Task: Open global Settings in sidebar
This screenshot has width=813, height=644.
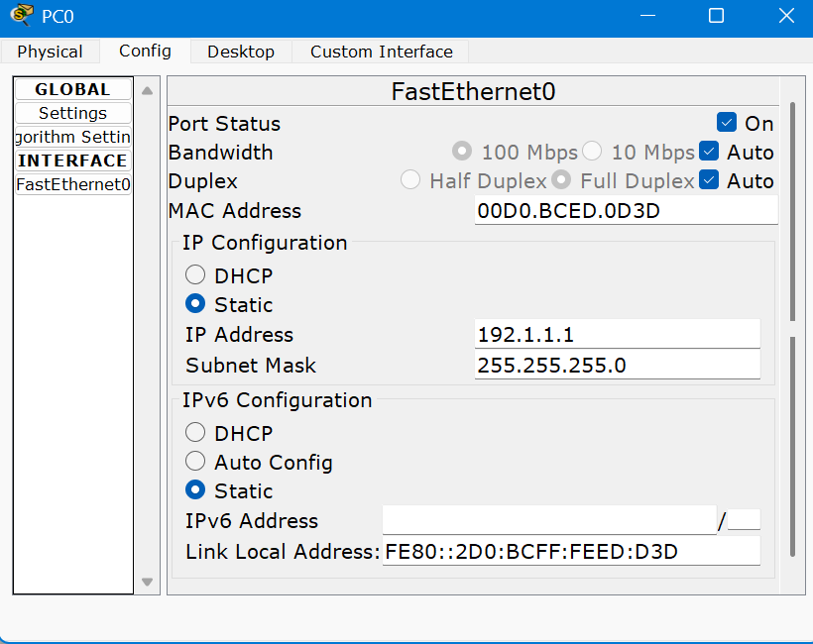Action: coord(72,113)
